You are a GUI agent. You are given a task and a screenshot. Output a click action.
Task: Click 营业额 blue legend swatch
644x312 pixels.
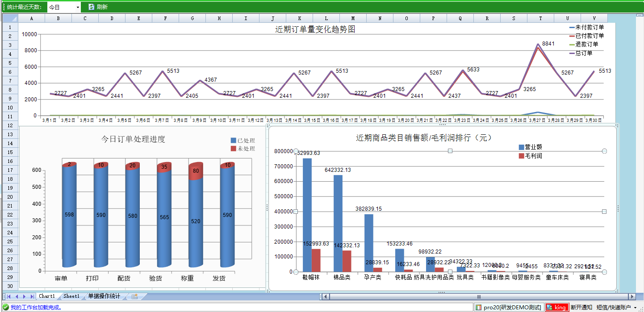click(521, 147)
